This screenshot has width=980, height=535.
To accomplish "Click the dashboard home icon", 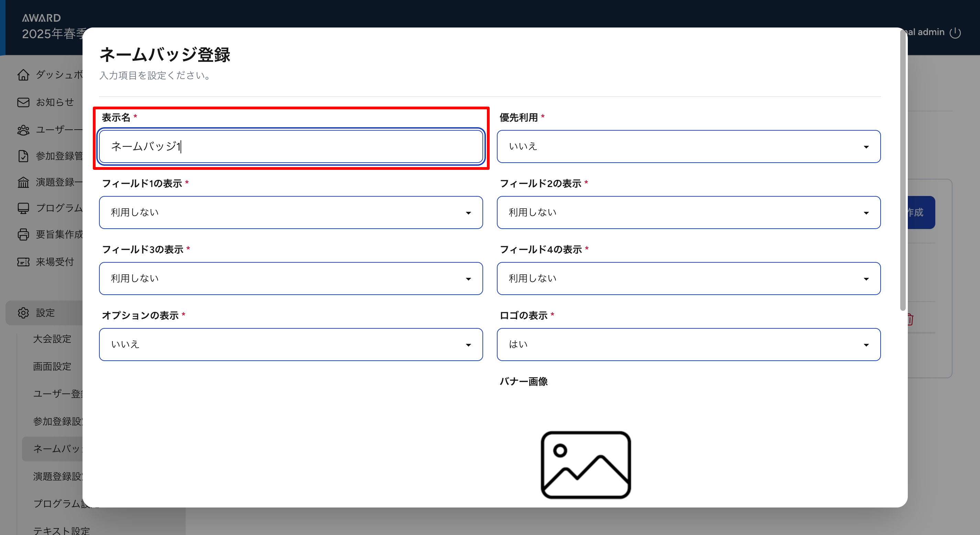I will pyautogui.click(x=23, y=75).
